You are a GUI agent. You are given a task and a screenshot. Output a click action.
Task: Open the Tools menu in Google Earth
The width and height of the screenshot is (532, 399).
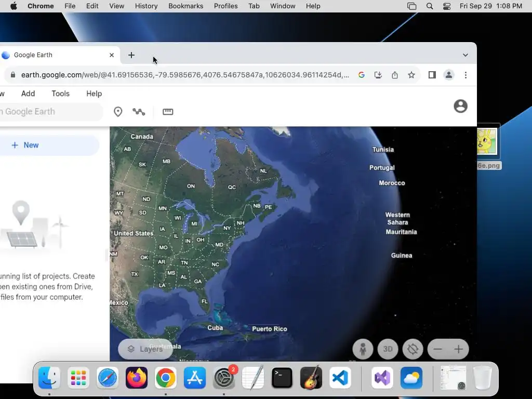(x=60, y=94)
